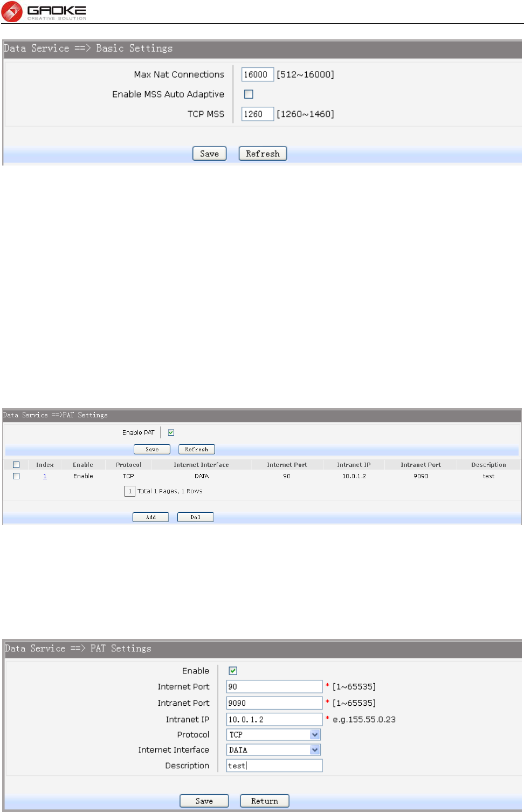Click the Description column header
This screenshot has height=812, width=524.
coord(488,465)
